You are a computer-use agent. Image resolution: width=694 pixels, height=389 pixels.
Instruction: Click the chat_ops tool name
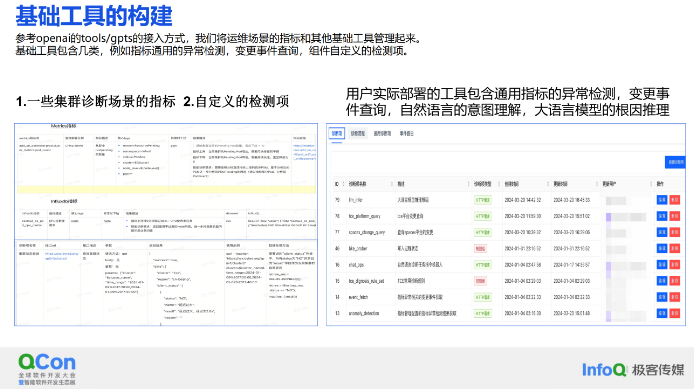point(356,265)
